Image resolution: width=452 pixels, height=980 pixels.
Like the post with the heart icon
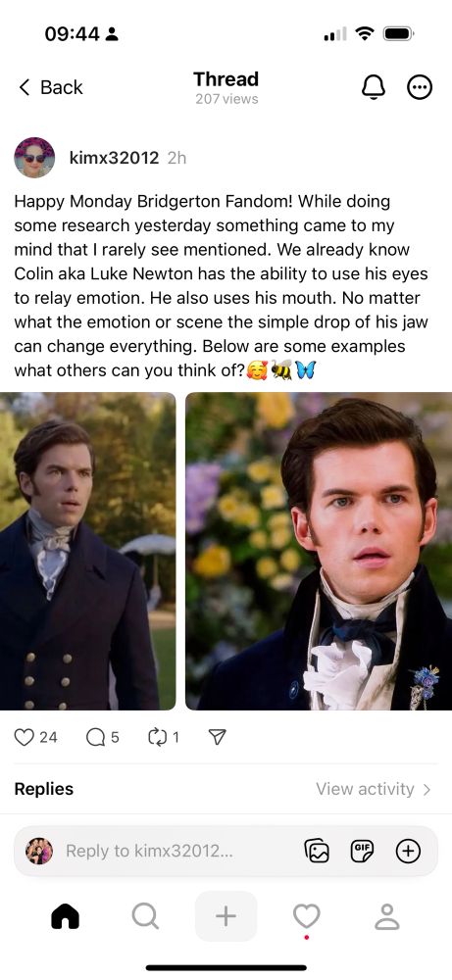pyautogui.click(x=24, y=738)
